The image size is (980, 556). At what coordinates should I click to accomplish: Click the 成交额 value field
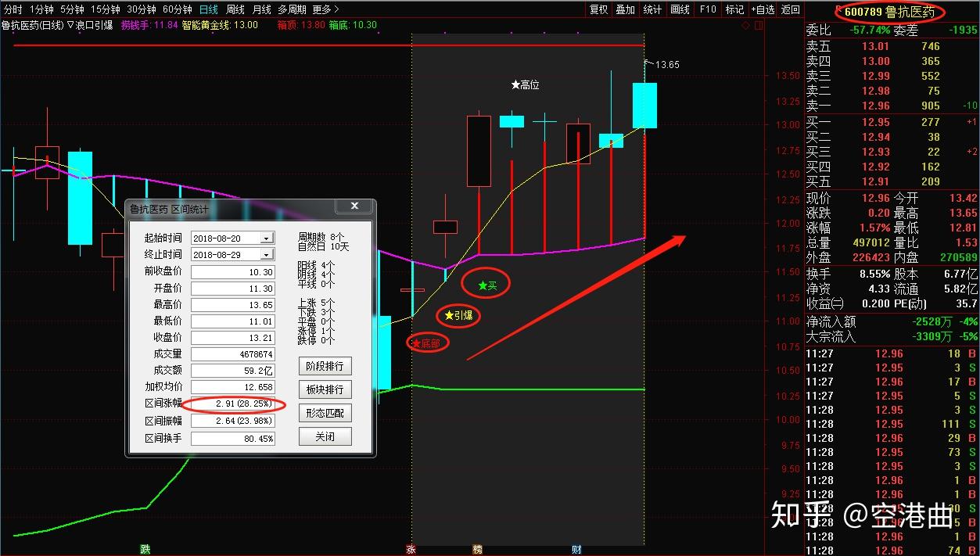(233, 371)
